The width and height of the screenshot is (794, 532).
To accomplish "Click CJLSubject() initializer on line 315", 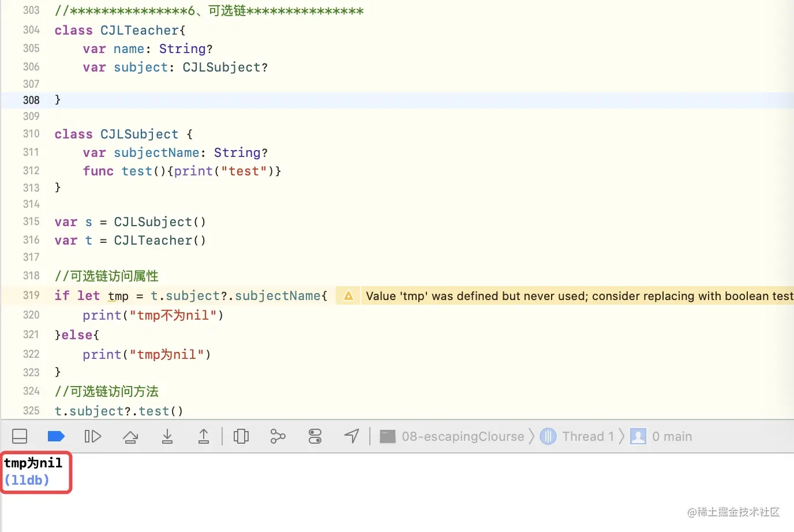I will [x=160, y=222].
